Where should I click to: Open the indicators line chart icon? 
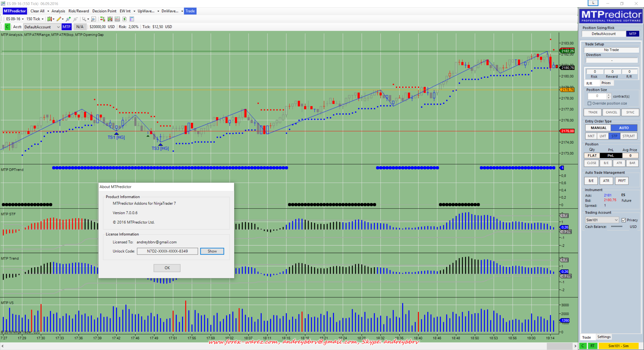117,19
